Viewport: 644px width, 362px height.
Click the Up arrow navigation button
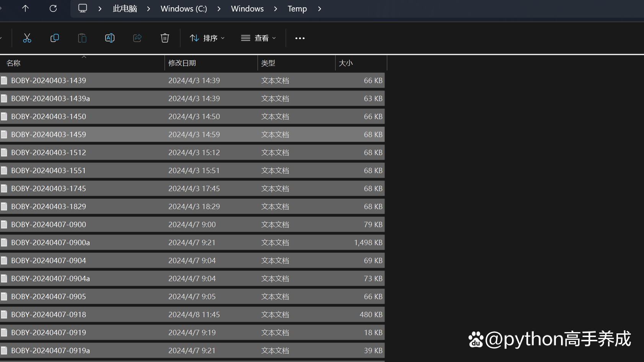[x=26, y=8]
